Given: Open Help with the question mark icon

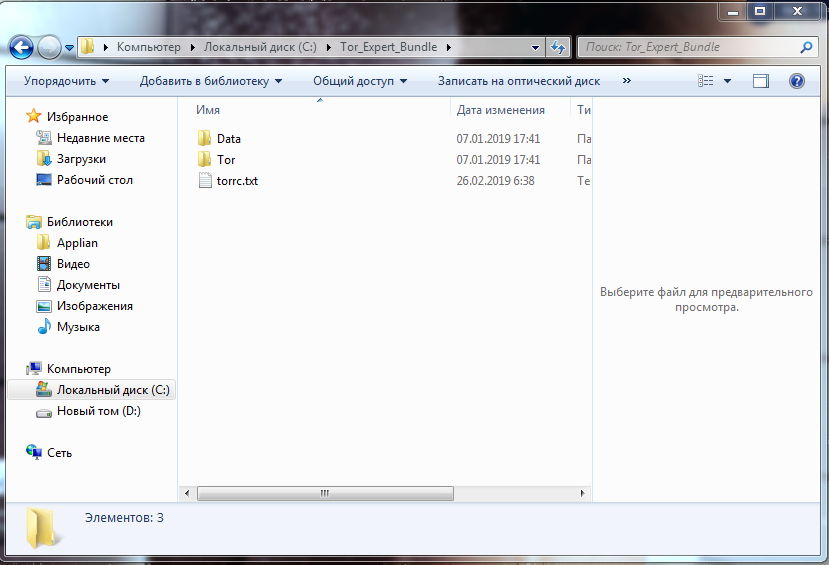Looking at the screenshot, I should (x=797, y=81).
